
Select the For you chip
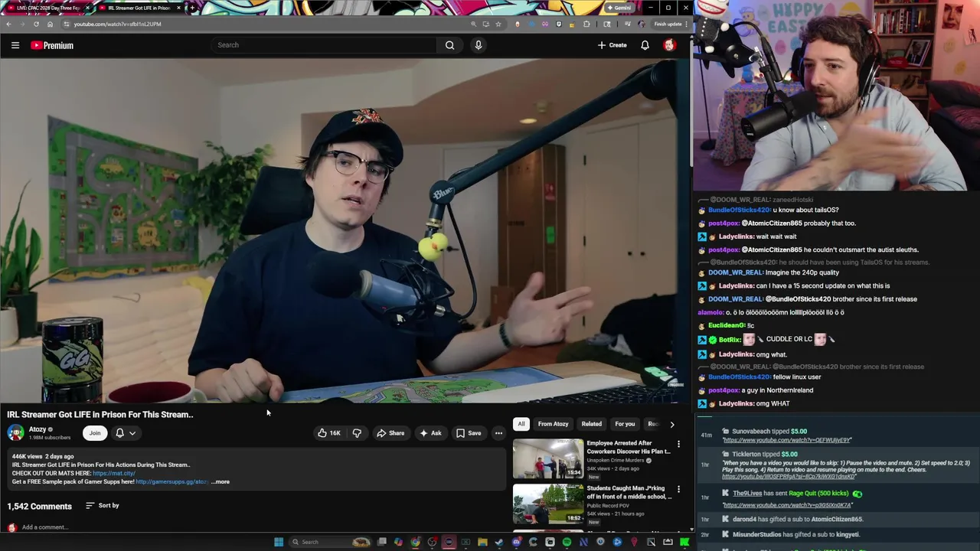tap(625, 424)
